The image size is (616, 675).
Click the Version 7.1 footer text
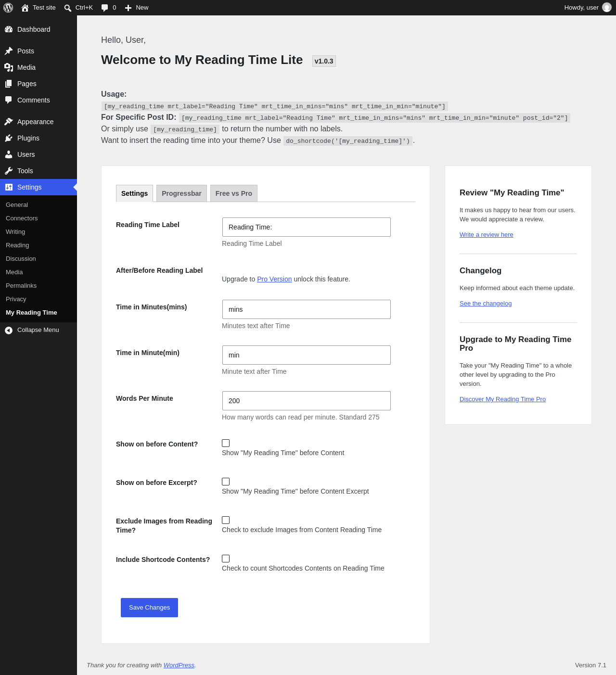590,665
